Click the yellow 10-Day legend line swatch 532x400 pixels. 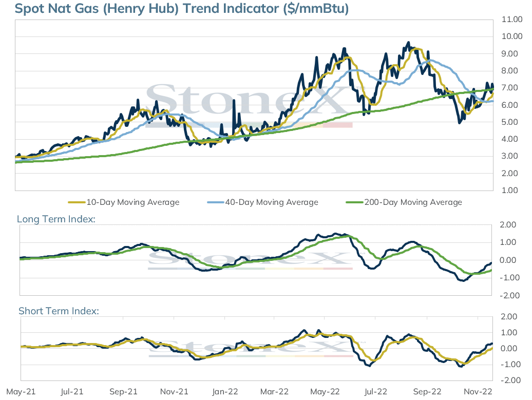[x=77, y=202]
